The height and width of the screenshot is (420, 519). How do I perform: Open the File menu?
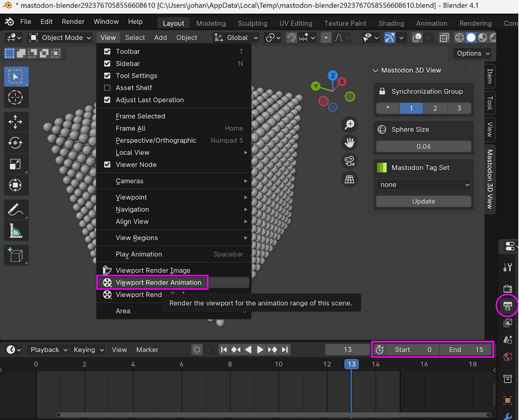25,22
